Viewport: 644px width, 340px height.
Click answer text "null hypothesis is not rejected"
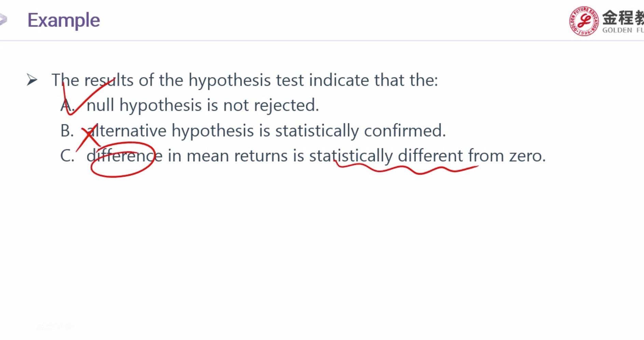click(x=202, y=105)
